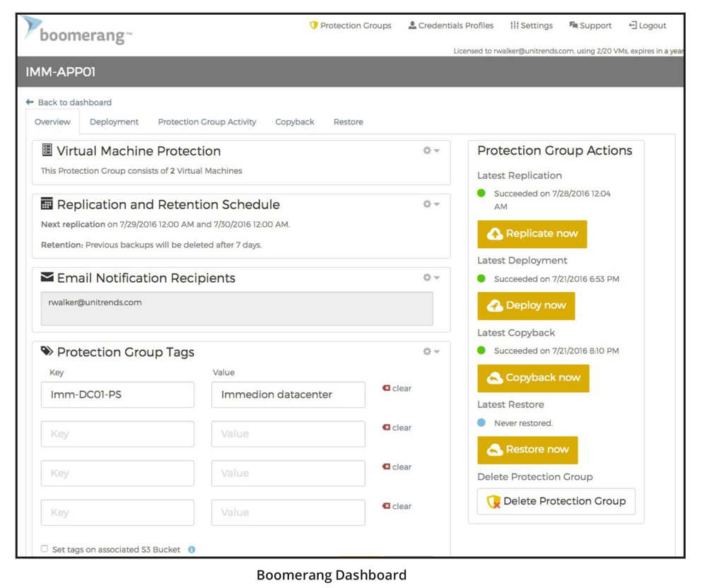
Task: Open Credentials Profiles in top navigation
Action: pyautogui.click(x=450, y=25)
